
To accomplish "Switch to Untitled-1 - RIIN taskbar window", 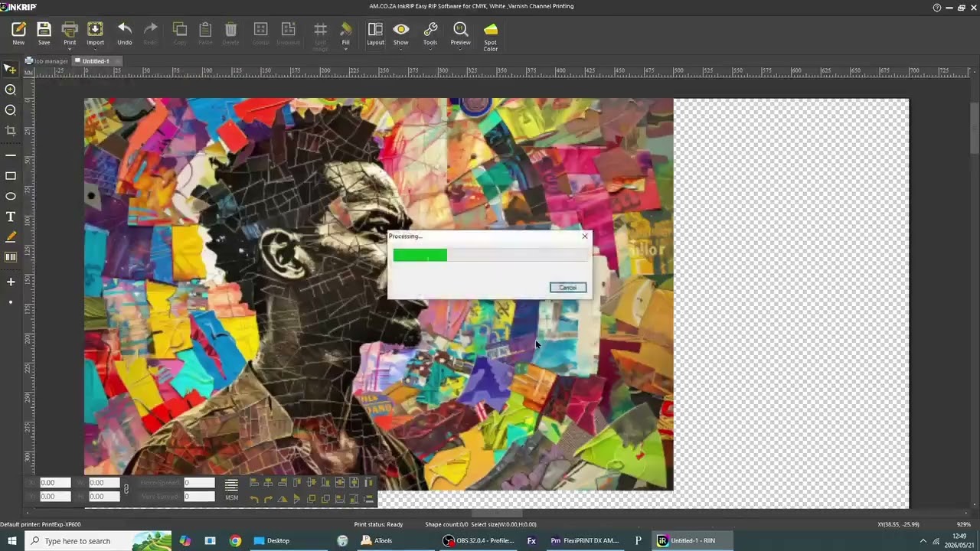I will [692, 541].
